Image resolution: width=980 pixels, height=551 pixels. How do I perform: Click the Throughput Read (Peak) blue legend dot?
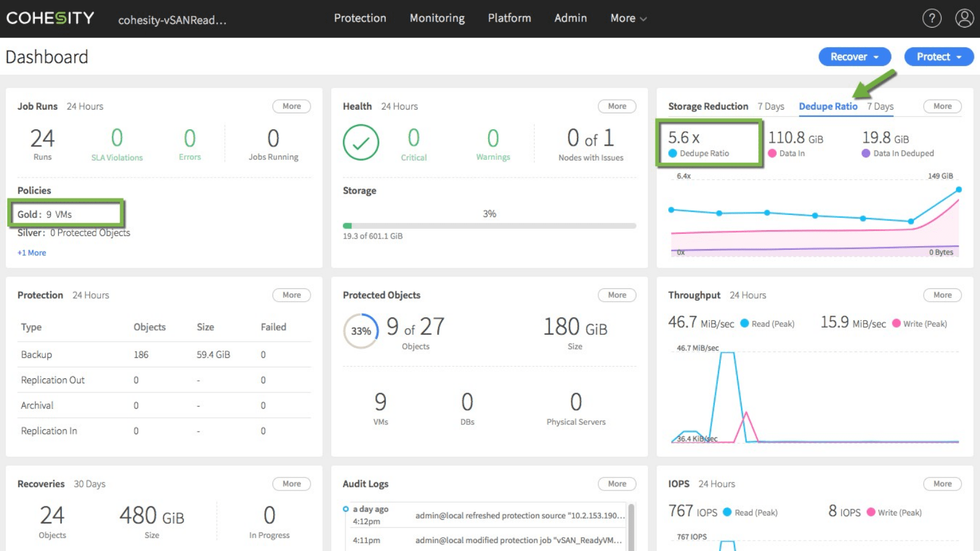pos(745,323)
